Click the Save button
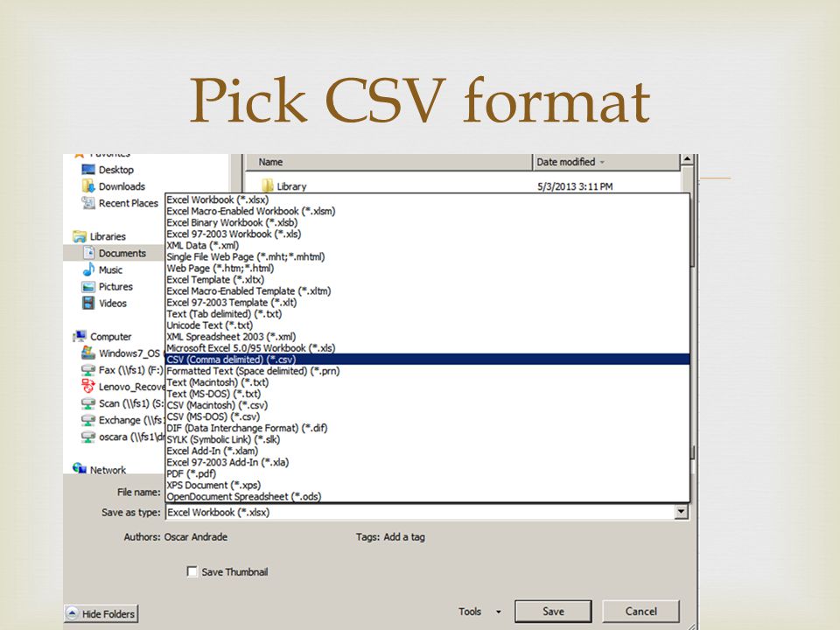This screenshot has height=630, width=840. pos(553,612)
